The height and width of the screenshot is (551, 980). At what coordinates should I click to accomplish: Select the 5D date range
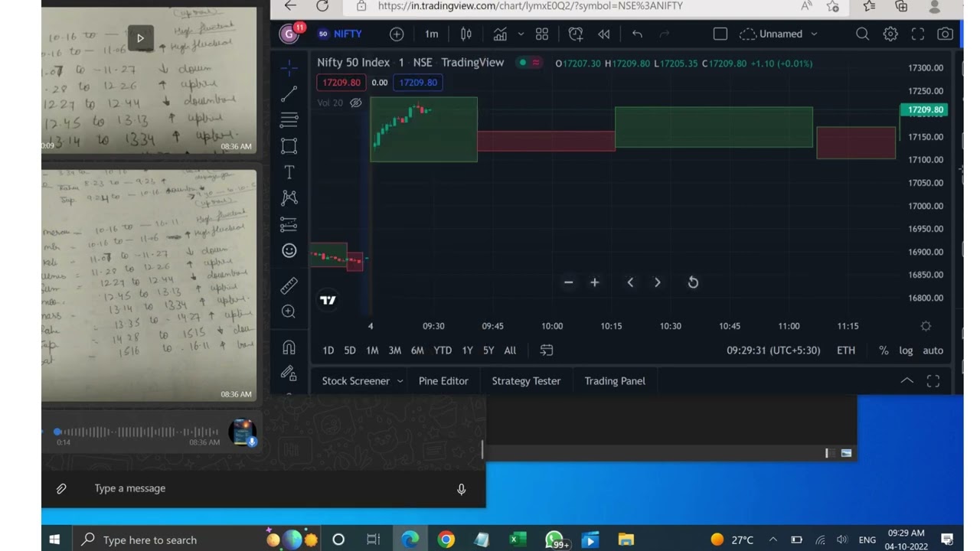[350, 350]
